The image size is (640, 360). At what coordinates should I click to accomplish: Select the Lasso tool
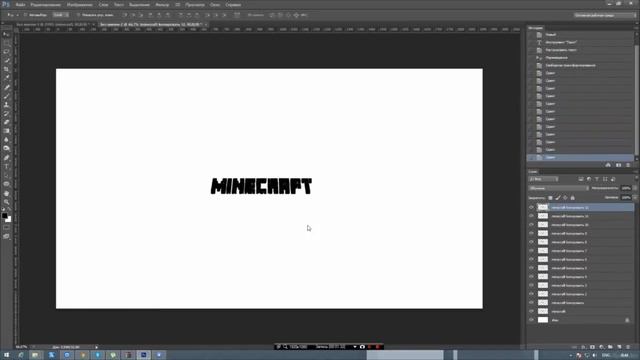point(6,52)
